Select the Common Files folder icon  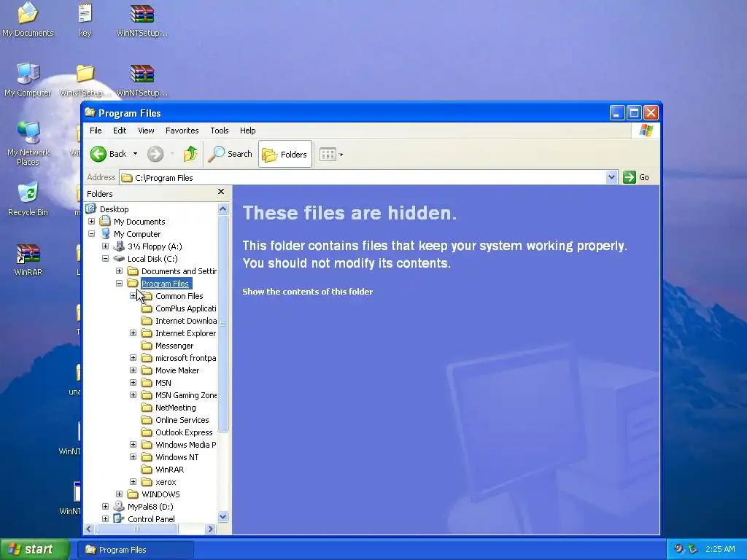(x=147, y=296)
